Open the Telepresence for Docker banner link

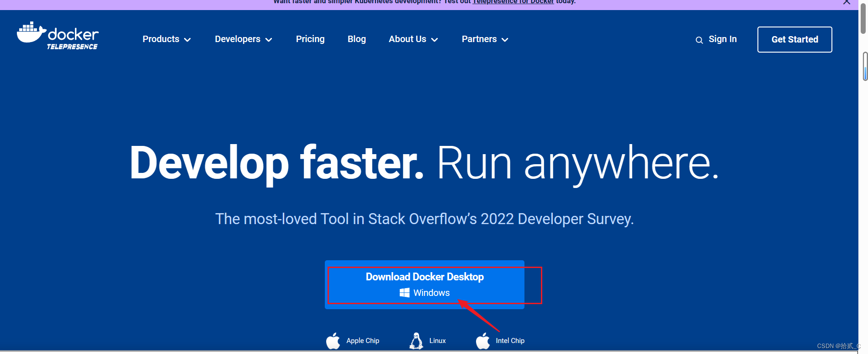(x=513, y=2)
